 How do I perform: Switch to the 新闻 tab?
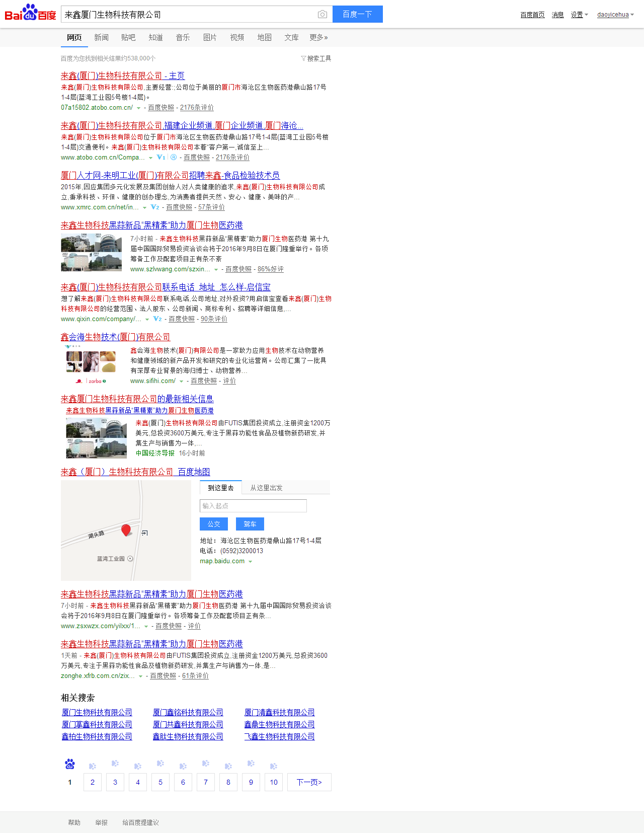(101, 38)
